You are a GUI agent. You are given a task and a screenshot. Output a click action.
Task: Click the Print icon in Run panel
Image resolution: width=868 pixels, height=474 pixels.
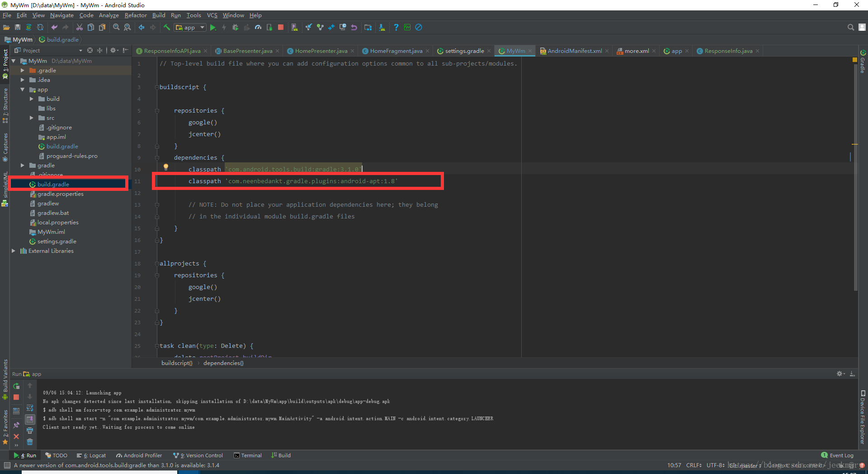pyautogui.click(x=30, y=431)
